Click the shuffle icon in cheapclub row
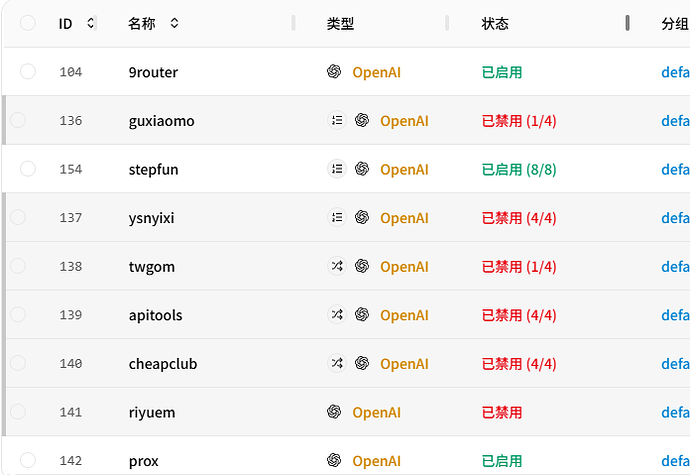The height and width of the screenshot is (475, 690). point(337,363)
